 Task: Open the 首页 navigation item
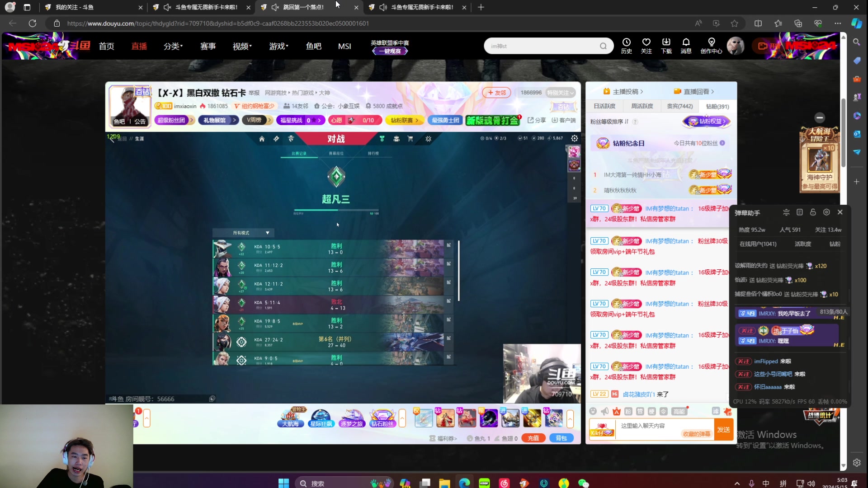coord(107,46)
